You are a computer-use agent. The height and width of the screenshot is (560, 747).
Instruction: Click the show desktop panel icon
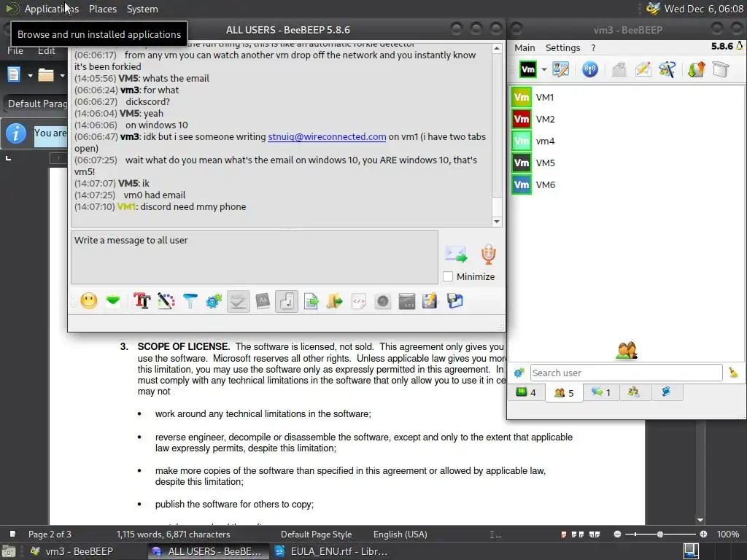[x=9, y=551]
